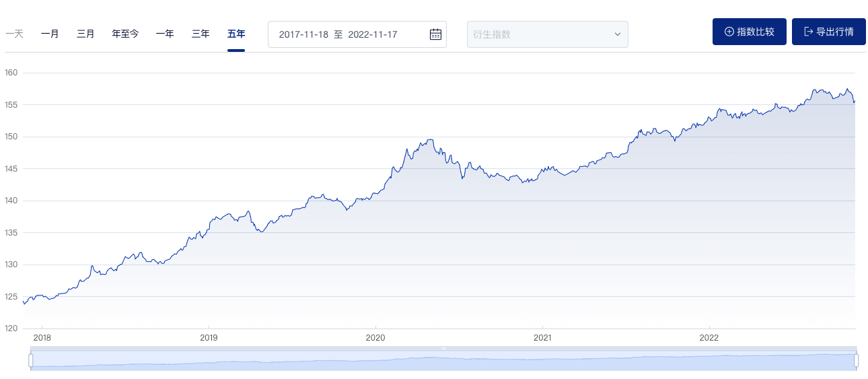Viewport: 868px width, 379px height.
Task: Select the 三年 range tab
Action: [x=201, y=34]
